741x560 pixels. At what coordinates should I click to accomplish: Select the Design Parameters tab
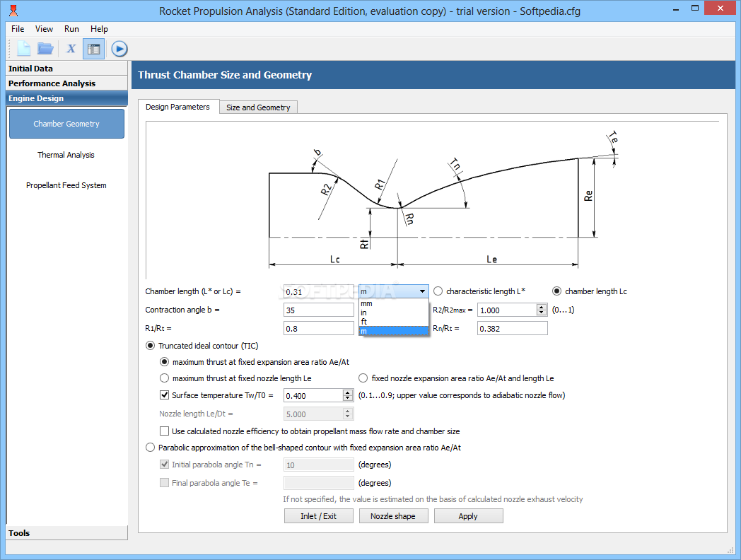177,107
